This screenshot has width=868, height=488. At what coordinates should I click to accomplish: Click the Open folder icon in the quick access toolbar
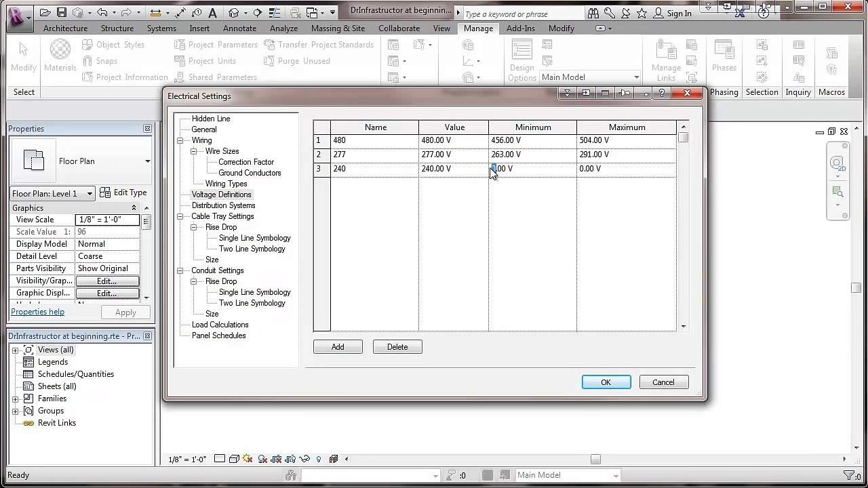[45, 12]
